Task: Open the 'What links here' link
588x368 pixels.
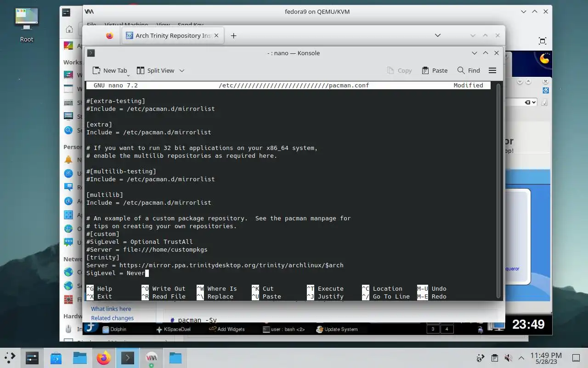Action: pyautogui.click(x=111, y=309)
